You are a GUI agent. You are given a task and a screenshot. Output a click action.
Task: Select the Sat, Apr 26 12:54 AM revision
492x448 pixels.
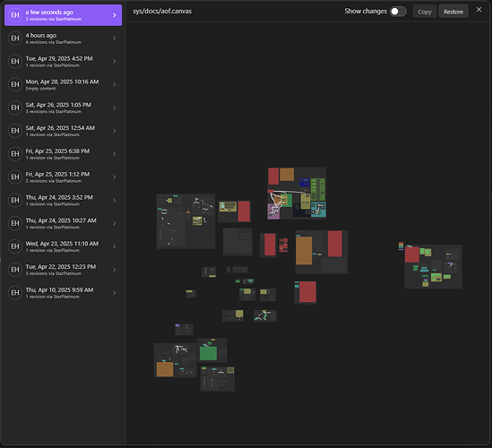point(63,131)
